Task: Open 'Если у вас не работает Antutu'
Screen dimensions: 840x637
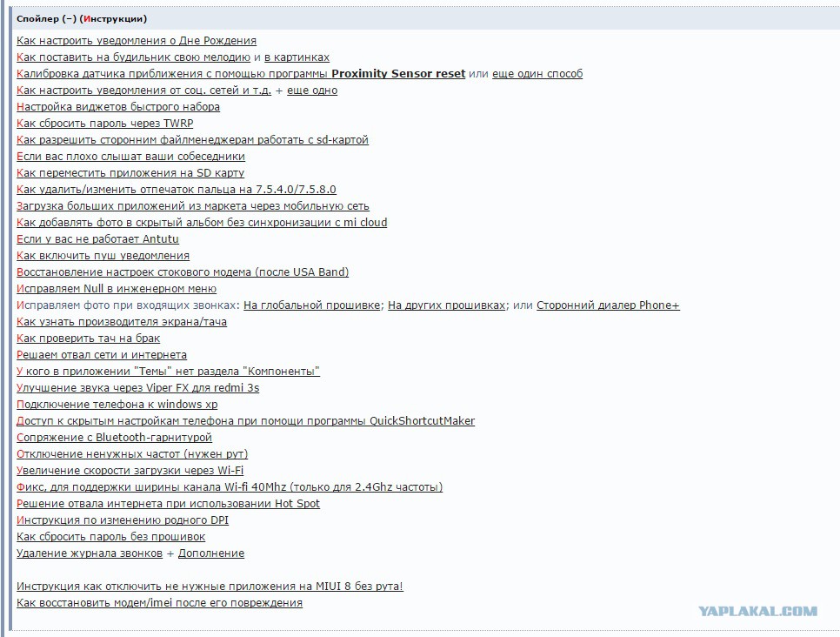Action: pyautogui.click(x=97, y=239)
